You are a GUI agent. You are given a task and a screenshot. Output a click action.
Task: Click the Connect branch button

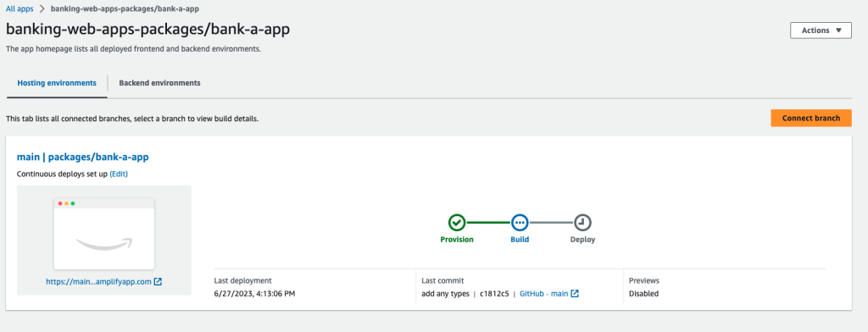pyautogui.click(x=811, y=118)
